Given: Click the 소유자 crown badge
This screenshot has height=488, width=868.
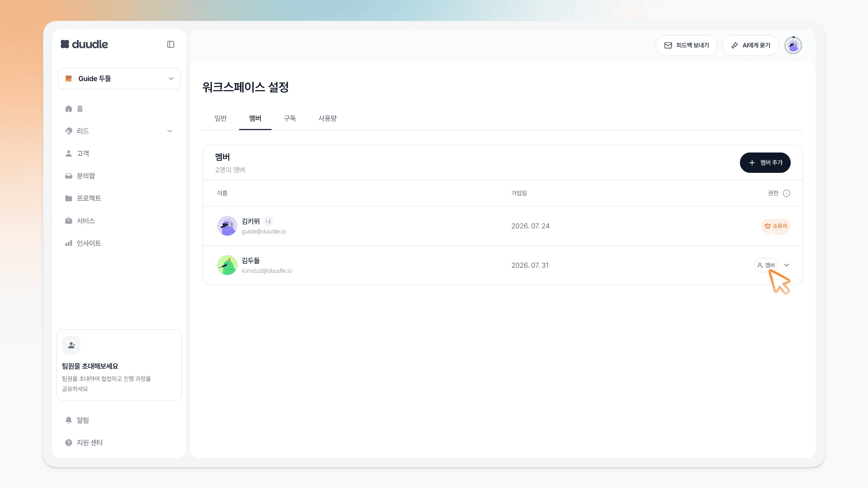Looking at the screenshot, I should tap(776, 226).
